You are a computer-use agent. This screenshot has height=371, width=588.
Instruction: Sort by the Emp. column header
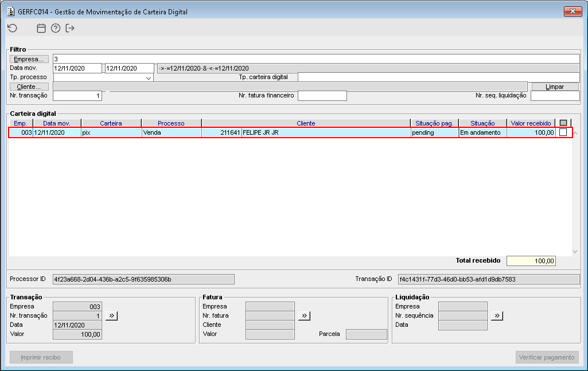click(x=21, y=123)
